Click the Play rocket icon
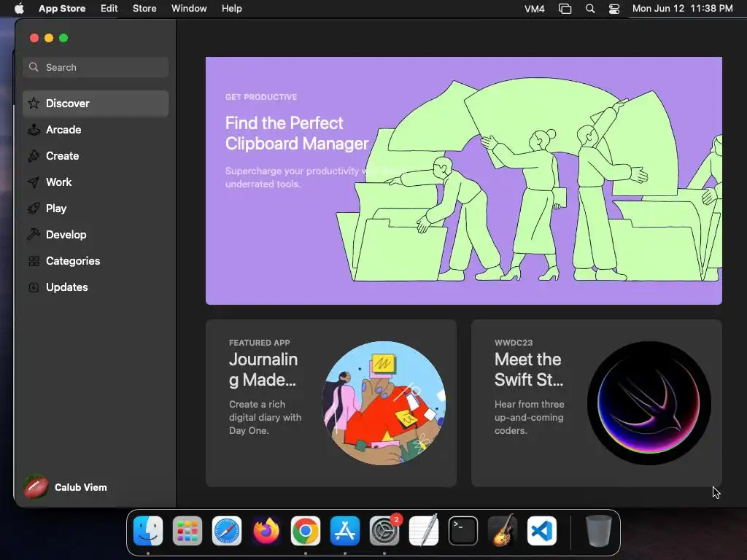 click(34, 208)
